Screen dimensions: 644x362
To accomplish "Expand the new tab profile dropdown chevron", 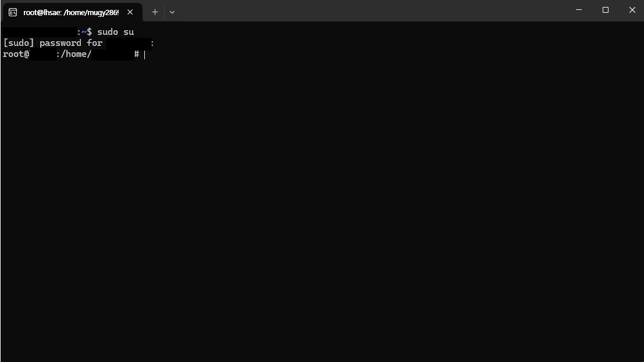I will click(x=172, y=12).
